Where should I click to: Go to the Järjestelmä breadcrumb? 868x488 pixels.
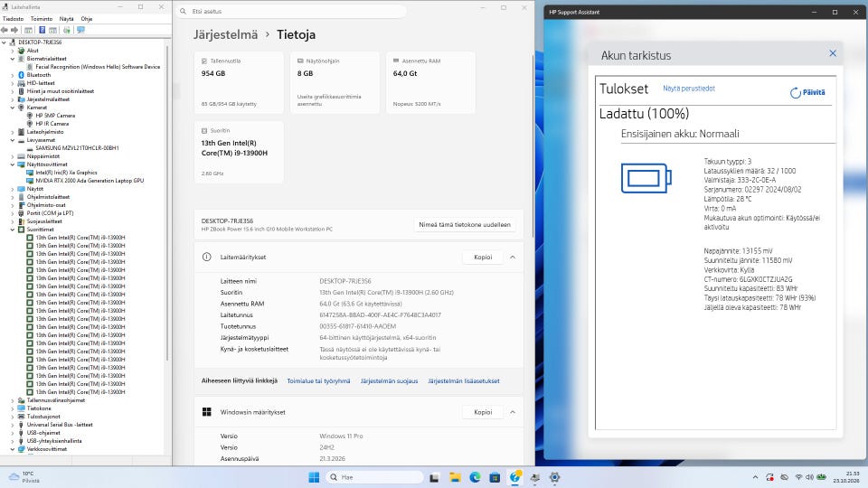(225, 34)
